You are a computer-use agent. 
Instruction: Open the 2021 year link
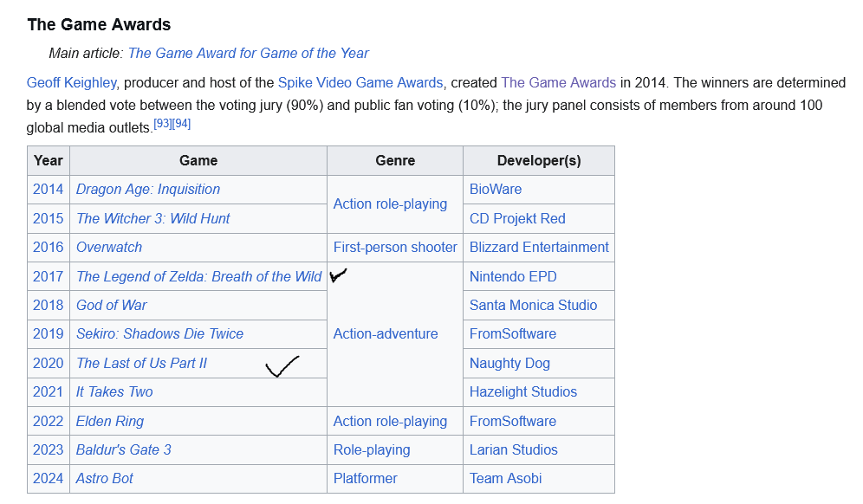(x=48, y=391)
